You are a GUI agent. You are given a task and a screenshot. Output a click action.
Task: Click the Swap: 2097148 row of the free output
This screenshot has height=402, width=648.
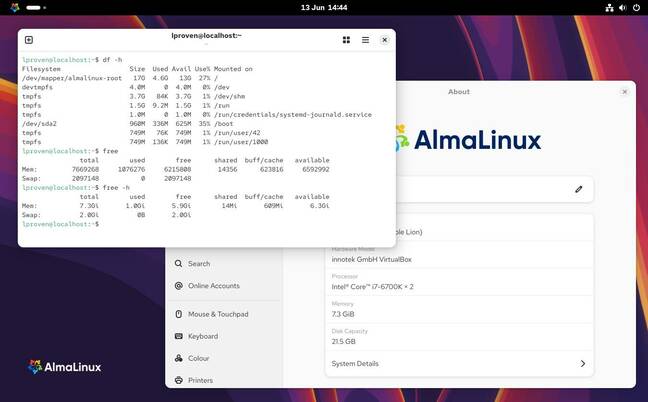click(x=107, y=178)
